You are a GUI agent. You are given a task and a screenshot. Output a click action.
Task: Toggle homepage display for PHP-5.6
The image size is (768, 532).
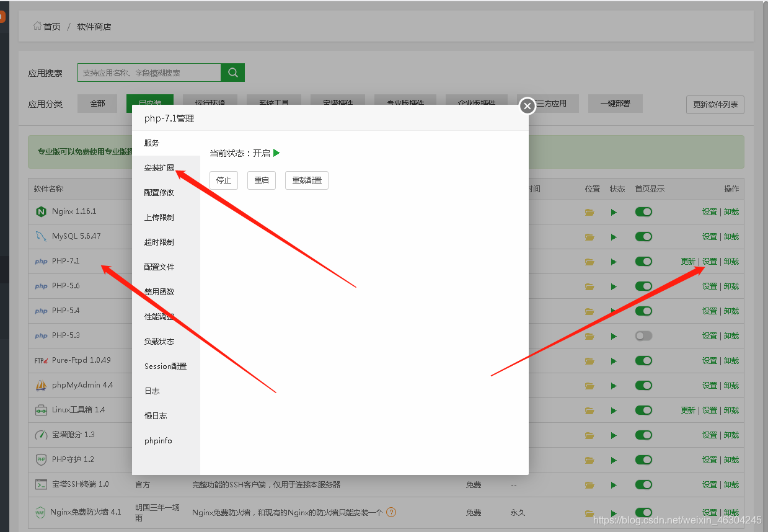(643, 286)
